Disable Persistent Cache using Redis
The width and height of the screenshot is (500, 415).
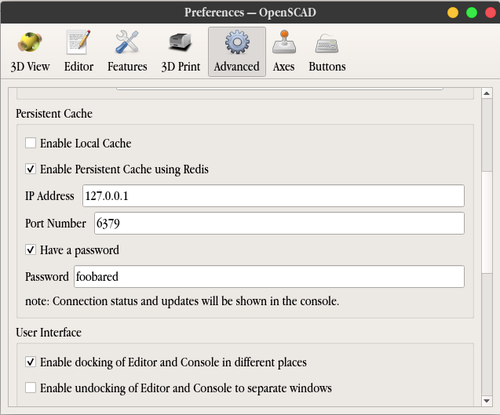click(x=30, y=169)
